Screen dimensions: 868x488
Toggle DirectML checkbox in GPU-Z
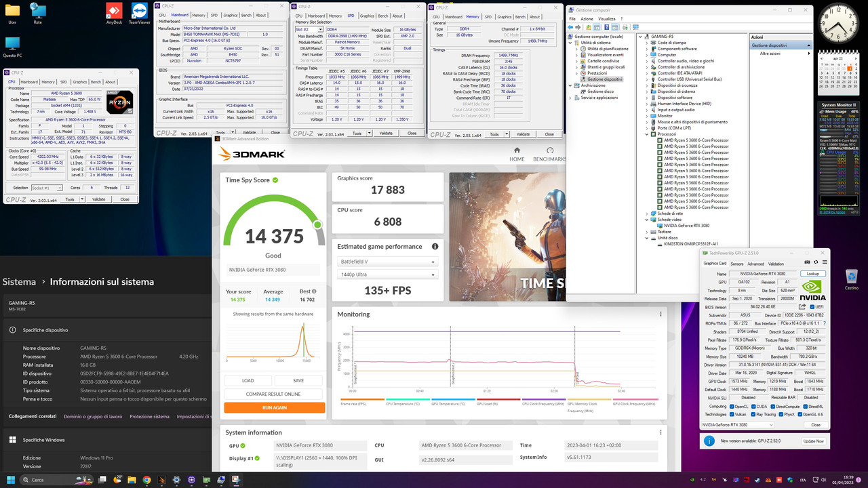(x=805, y=407)
